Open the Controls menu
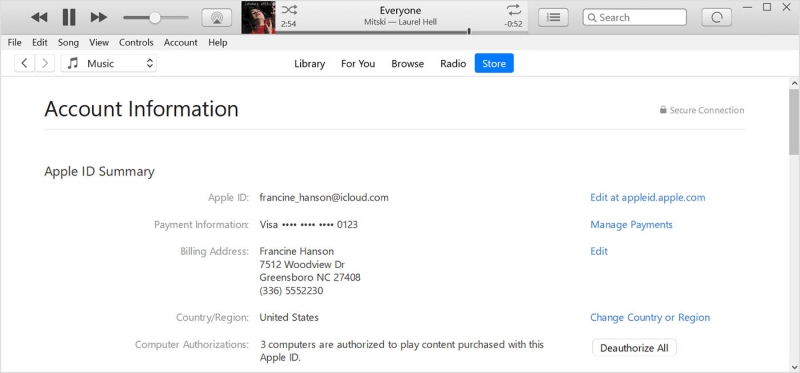800x373 pixels. pyautogui.click(x=136, y=43)
